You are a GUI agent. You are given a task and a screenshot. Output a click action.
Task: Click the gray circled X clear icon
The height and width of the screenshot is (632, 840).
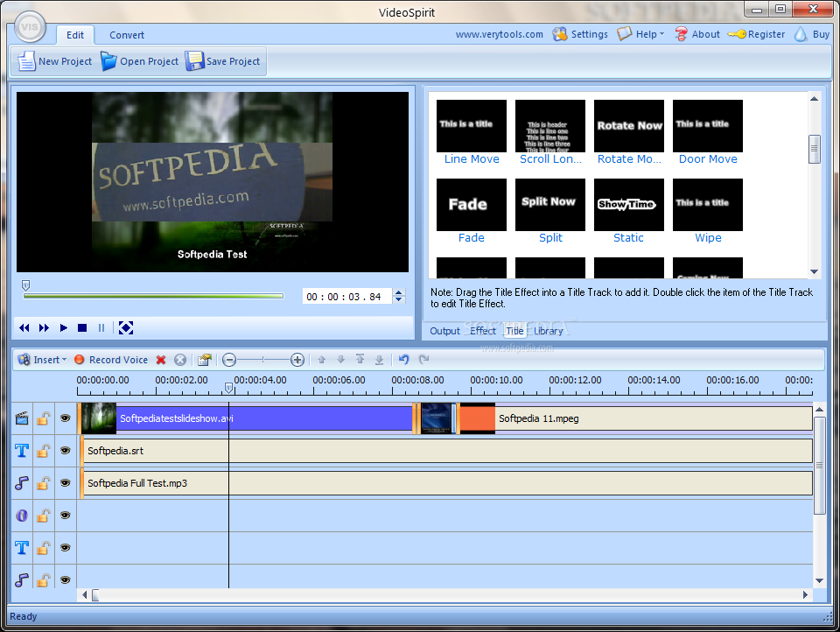coord(180,360)
